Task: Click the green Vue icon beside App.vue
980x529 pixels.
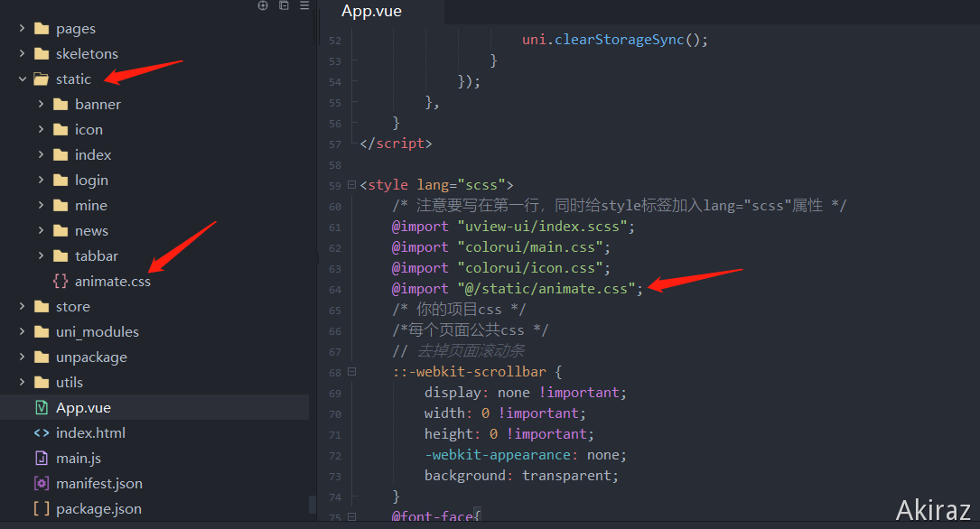Action: tap(41, 408)
